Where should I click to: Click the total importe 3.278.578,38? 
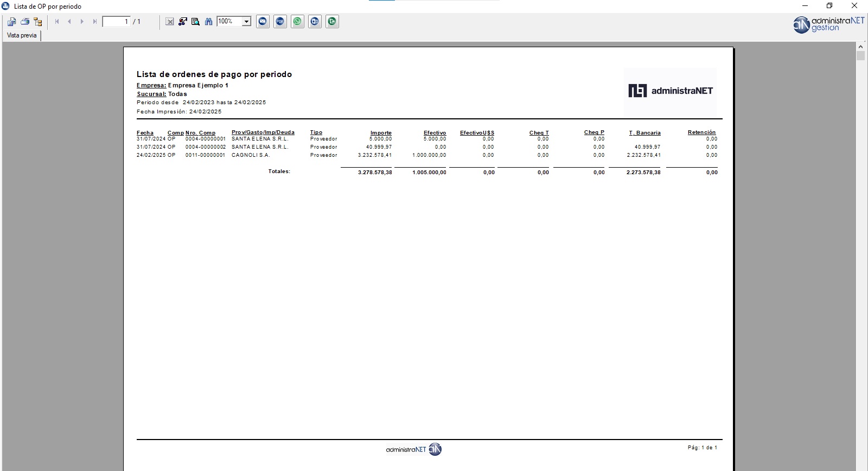[375, 173]
